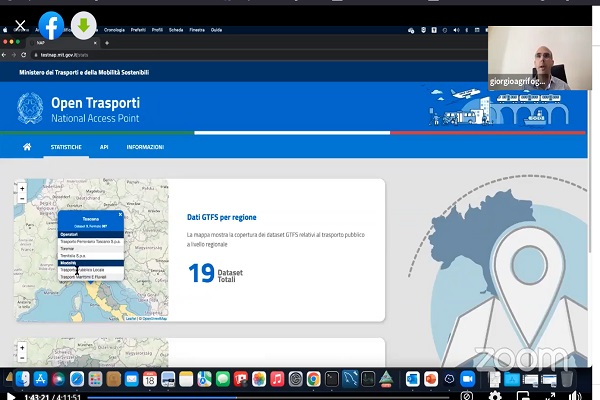Open video settings gear icon
The width and height of the screenshot is (600, 400).
coord(495,396)
